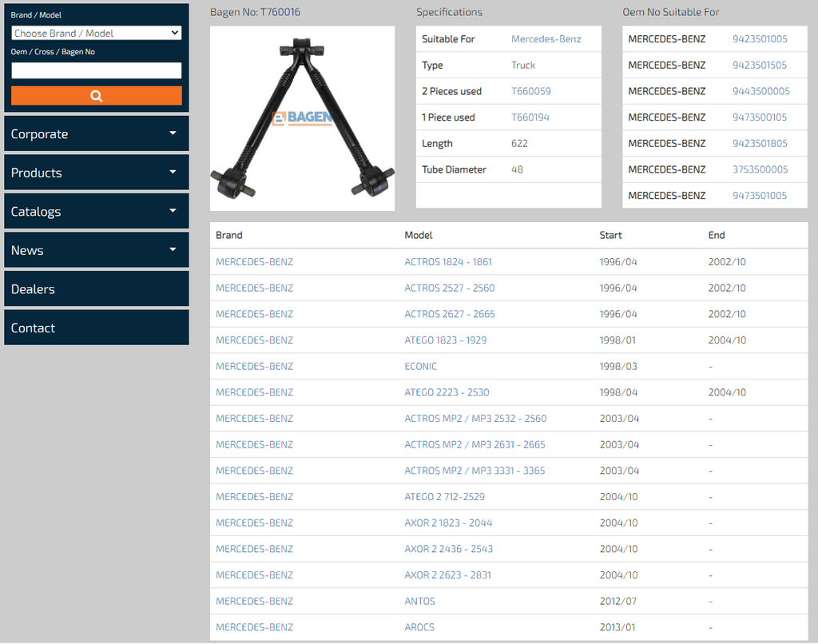Open OEM number 9423501005

tap(760, 39)
